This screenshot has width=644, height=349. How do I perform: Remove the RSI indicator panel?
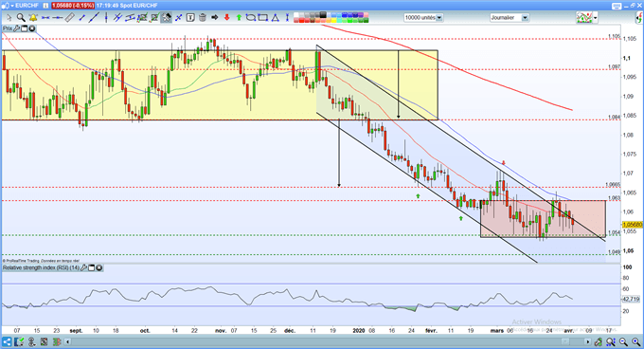click(99, 267)
